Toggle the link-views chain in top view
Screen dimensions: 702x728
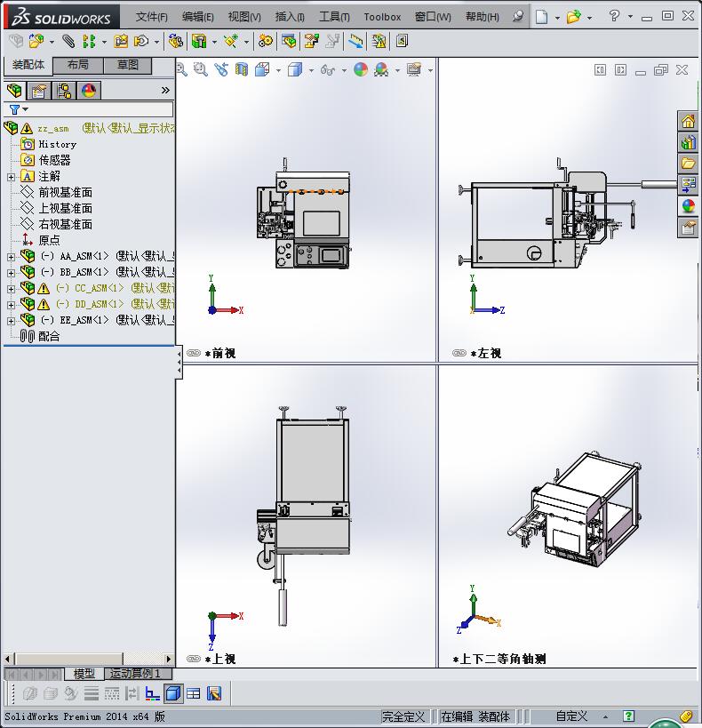193,659
